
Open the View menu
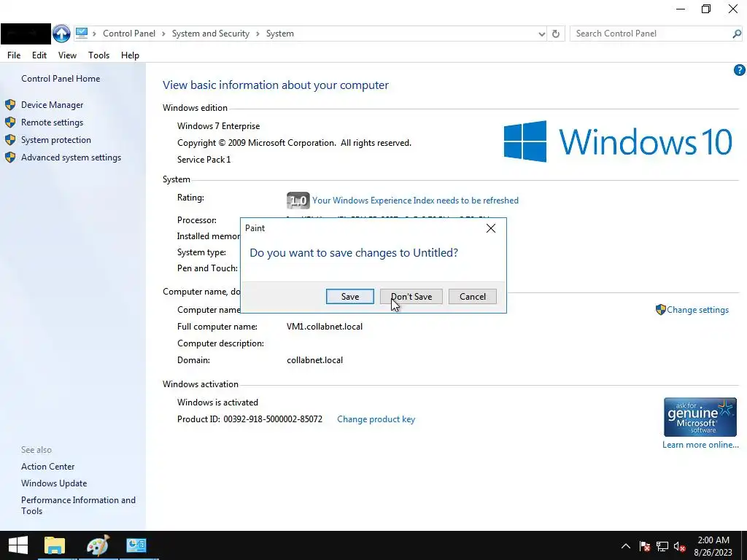pos(67,55)
